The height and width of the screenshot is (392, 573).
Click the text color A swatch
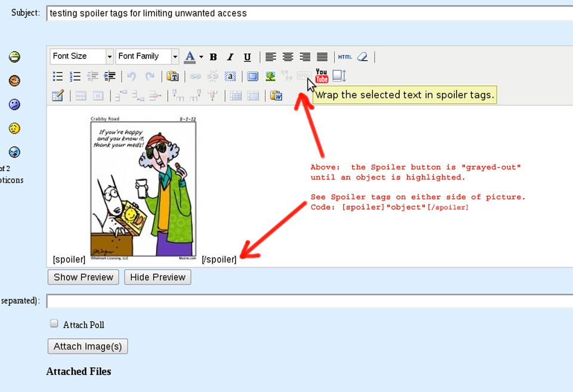coord(190,57)
